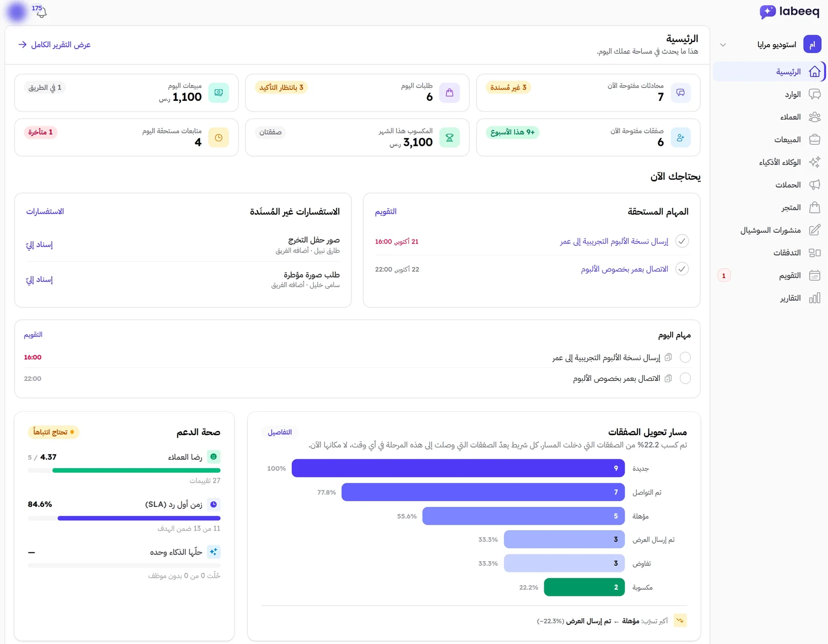Open التقويم link in مهام اليوم card

coord(33,335)
